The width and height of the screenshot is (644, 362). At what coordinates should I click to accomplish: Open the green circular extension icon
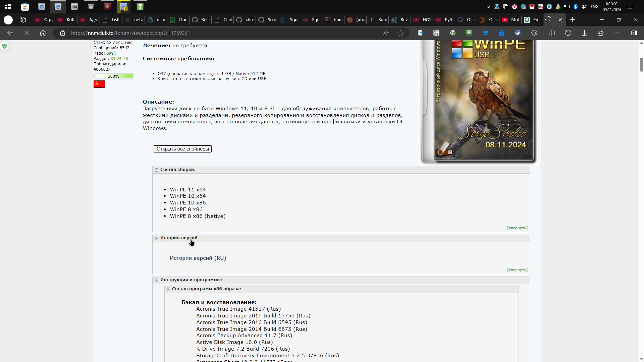(453, 33)
